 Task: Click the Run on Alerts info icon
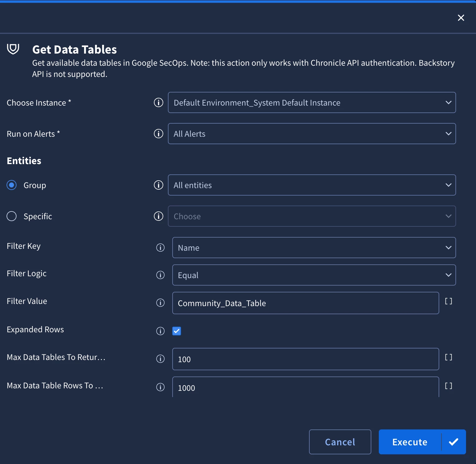159,134
